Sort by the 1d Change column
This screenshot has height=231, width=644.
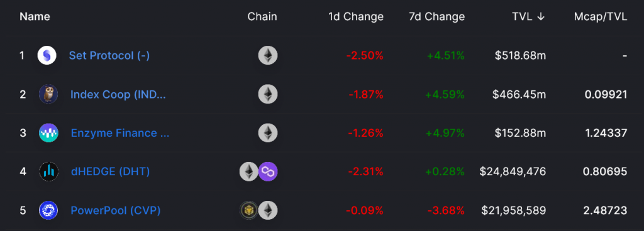click(x=356, y=17)
